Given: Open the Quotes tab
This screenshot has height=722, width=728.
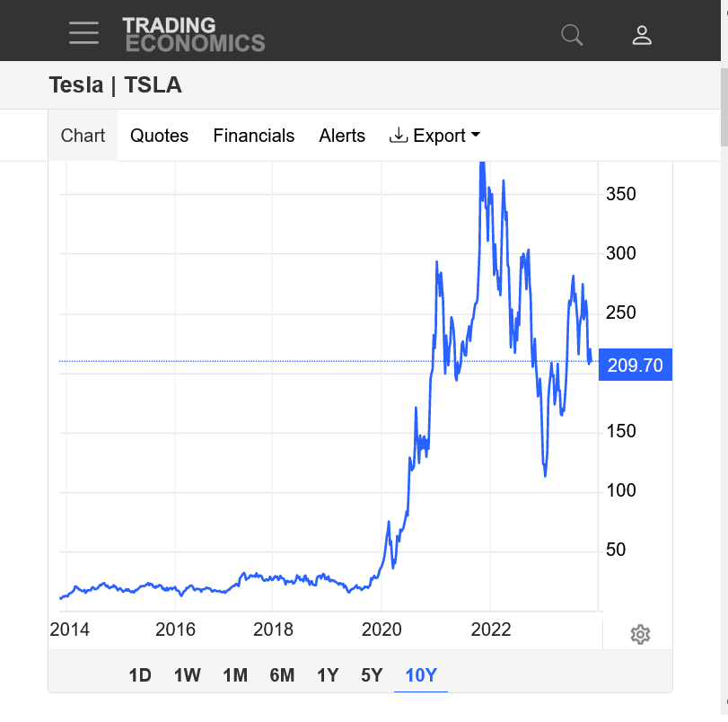Looking at the screenshot, I should [x=159, y=136].
